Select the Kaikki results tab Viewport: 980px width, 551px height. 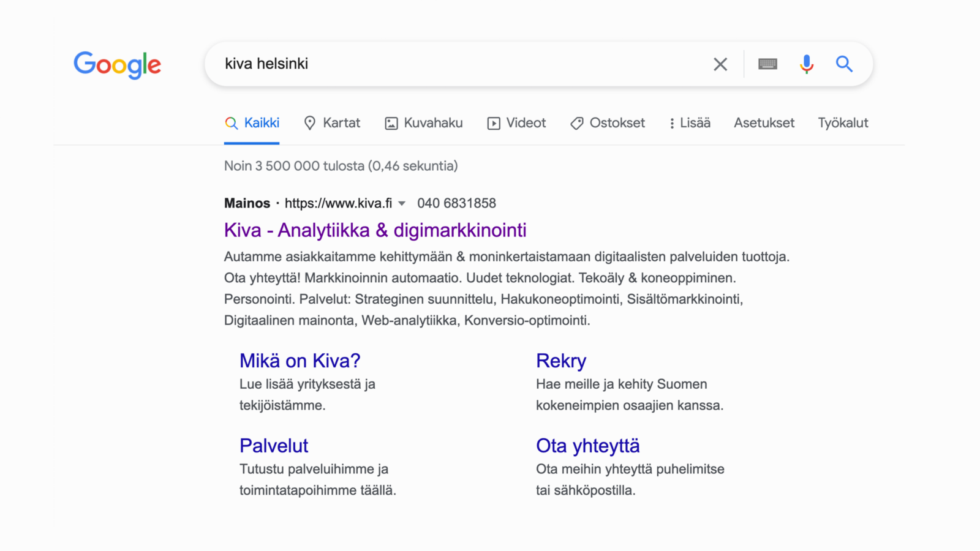tap(252, 123)
